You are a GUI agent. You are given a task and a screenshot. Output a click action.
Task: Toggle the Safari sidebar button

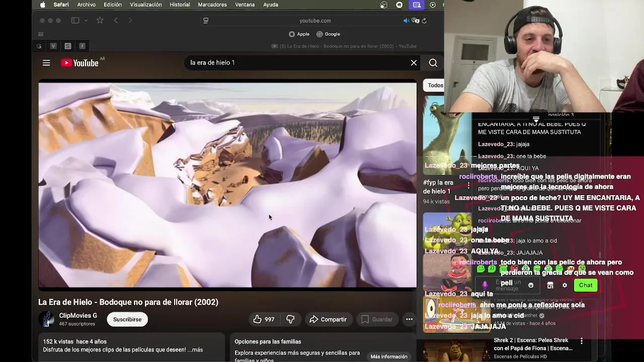click(75, 21)
